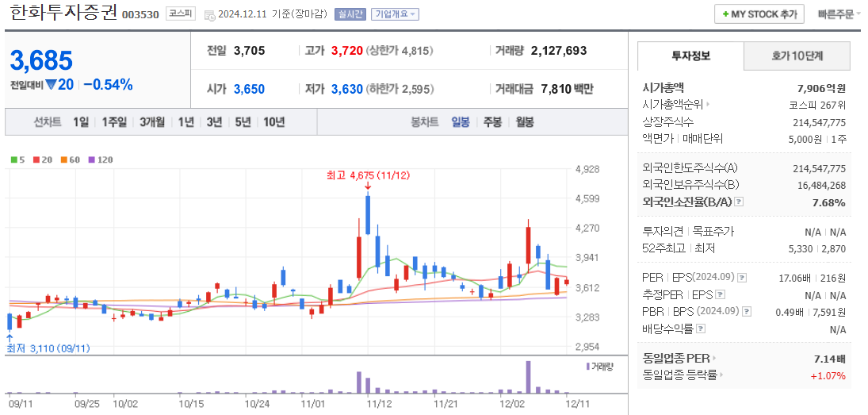Click the 거래량 value 2,127,693
Screen dimensions: 868x415
559,51
